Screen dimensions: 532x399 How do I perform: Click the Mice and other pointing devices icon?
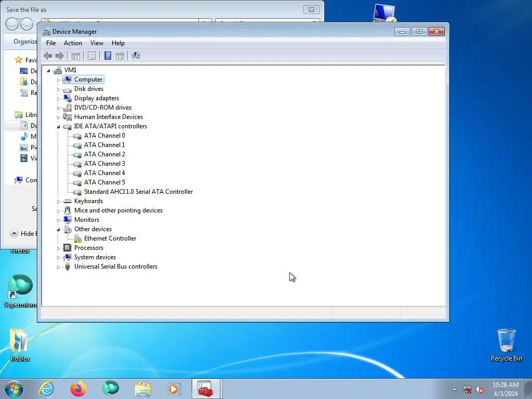pyautogui.click(x=68, y=210)
